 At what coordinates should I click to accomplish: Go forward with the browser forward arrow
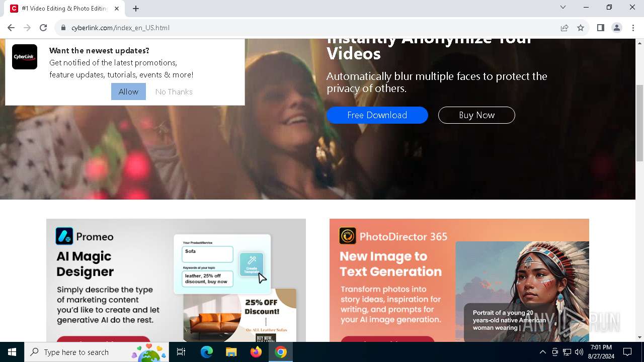click(x=27, y=28)
